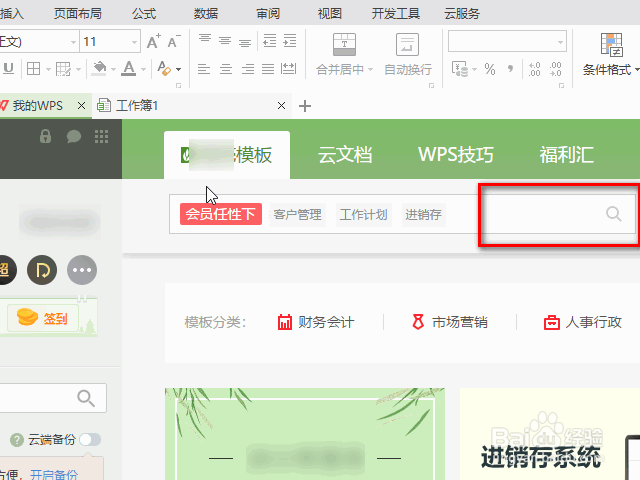Open the chat bubble messages icon

tap(74, 136)
